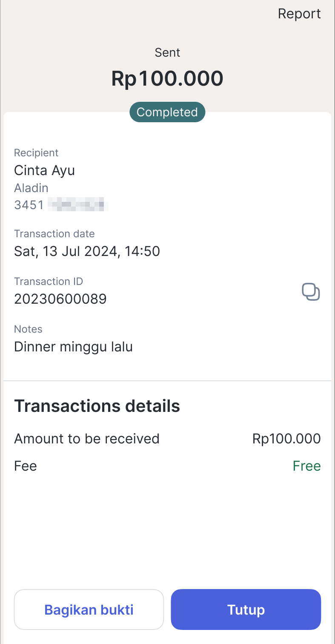Viewport: 335px width, 644px height.
Task: Tap the green Free fee value
Action: click(306, 466)
